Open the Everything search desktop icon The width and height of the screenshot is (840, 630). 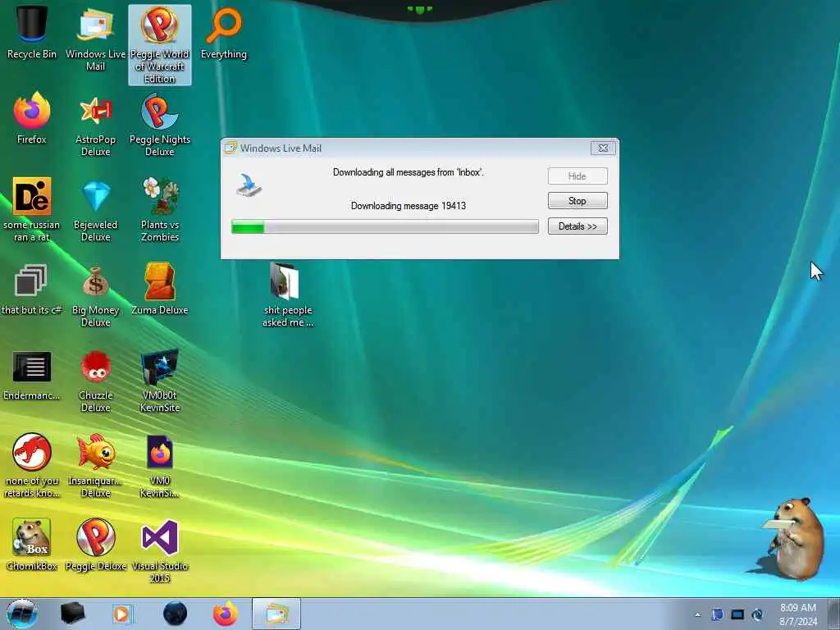tap(223, 33)
